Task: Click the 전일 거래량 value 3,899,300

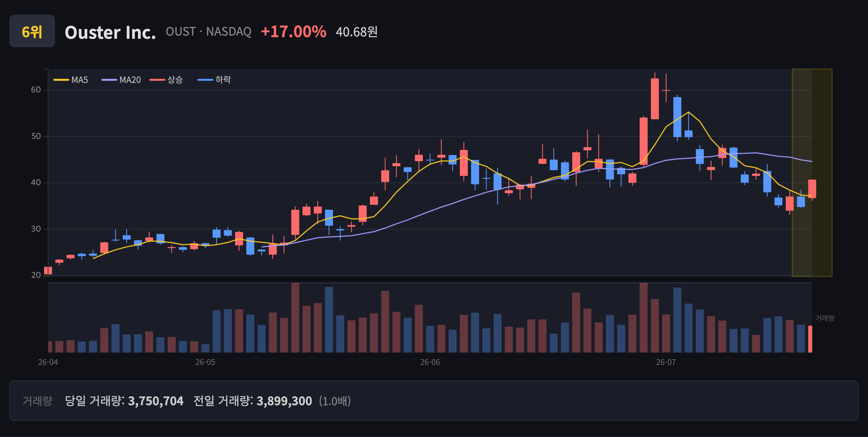Action: coord(284,401)
